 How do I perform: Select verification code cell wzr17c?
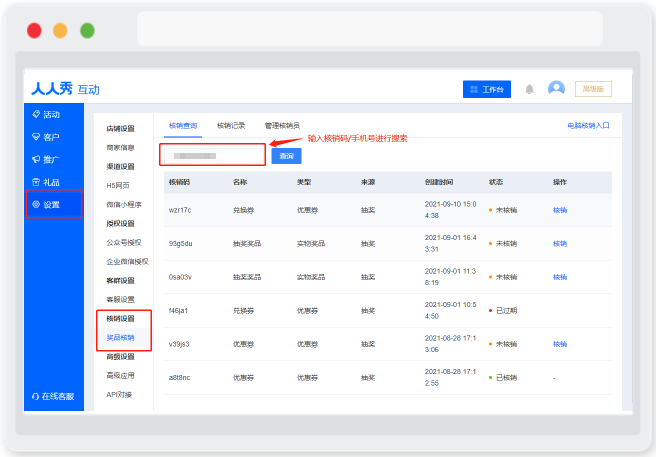tap(180, 210)
